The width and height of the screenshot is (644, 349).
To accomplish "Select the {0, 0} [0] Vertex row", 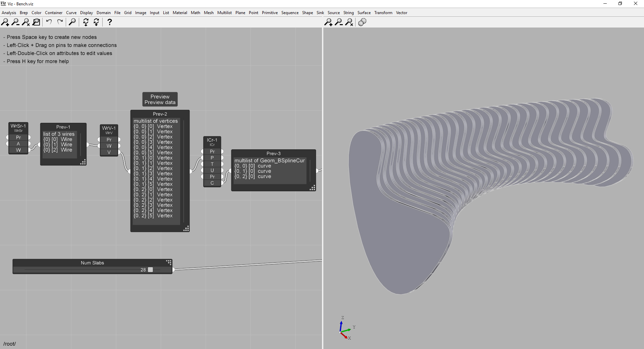I will coord(153,127).
